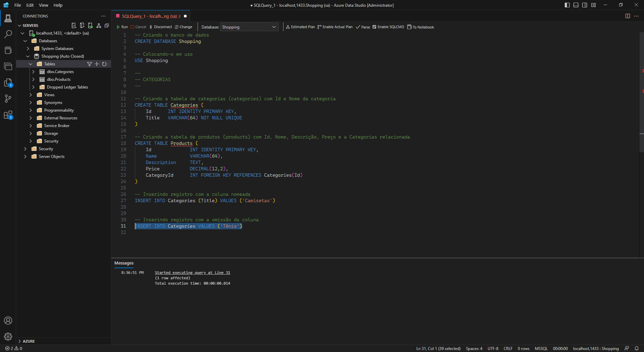Open the Manage gear icon

pos(8,337)
